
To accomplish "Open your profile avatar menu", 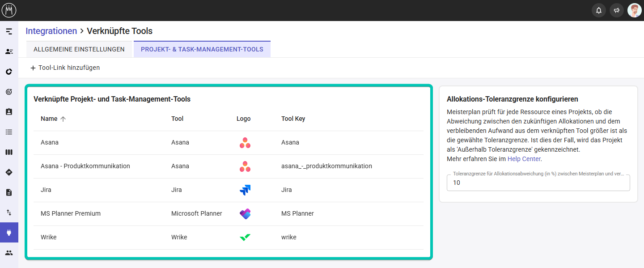I will tap(635, 10).
